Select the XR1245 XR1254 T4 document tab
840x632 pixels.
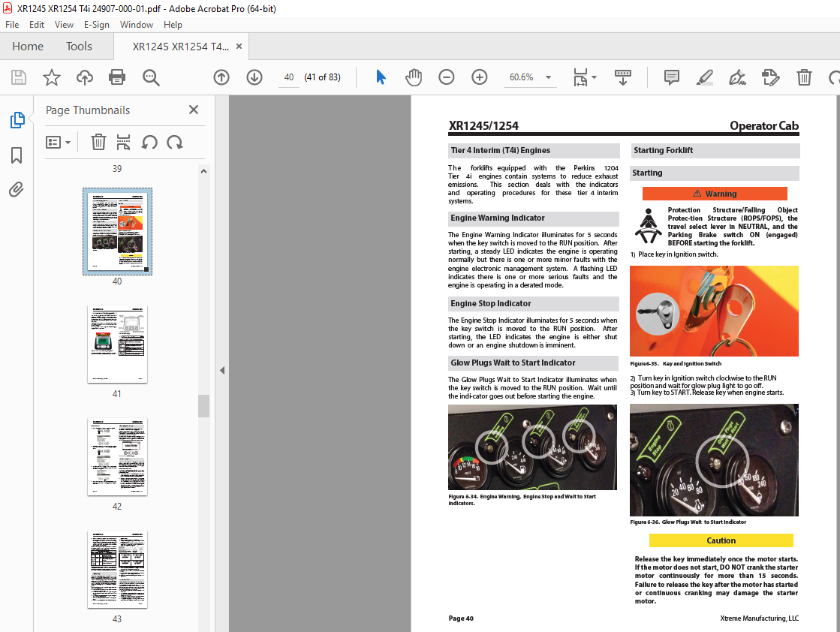point(180,47)
